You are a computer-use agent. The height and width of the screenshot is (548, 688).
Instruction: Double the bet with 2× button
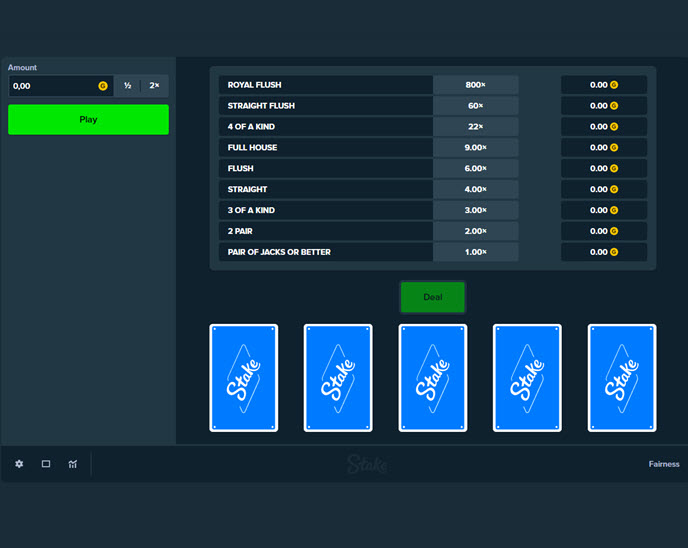point(155,86)
